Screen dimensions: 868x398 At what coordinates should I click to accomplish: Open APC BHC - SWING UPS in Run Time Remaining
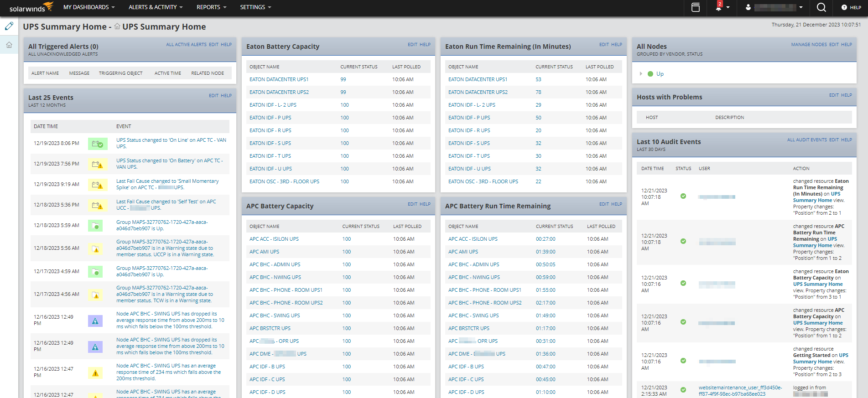(x=473, y=315)
